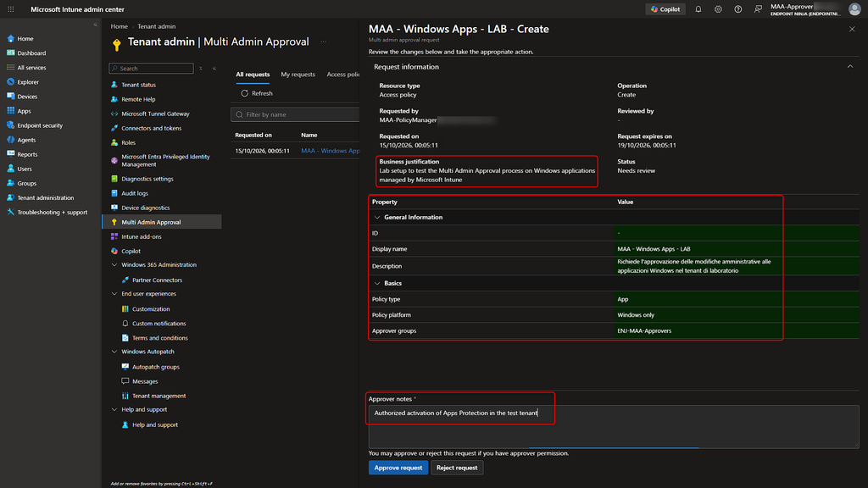Collapse End user experiences section
Viewport: 868px width, 488px height.
point(114,294)
